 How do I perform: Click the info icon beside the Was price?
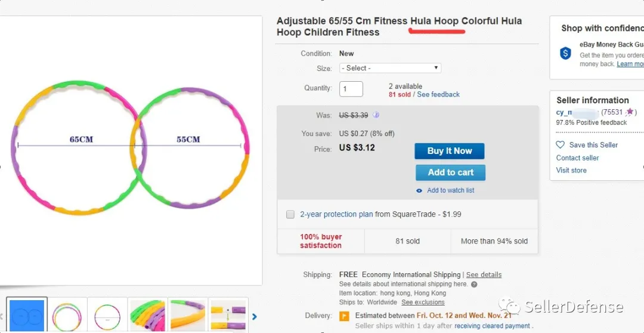pyautogui.click(x=376, y=115)
